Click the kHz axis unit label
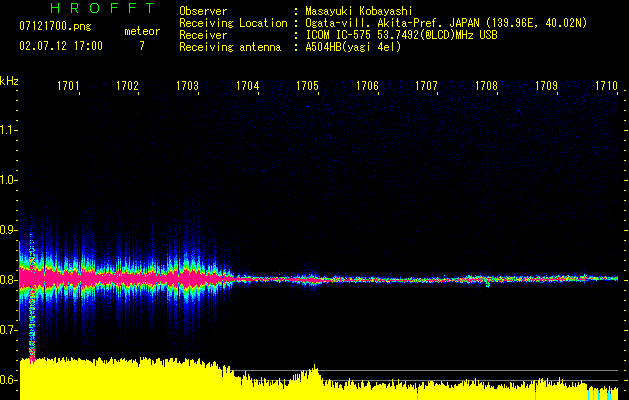 (9, 81)
